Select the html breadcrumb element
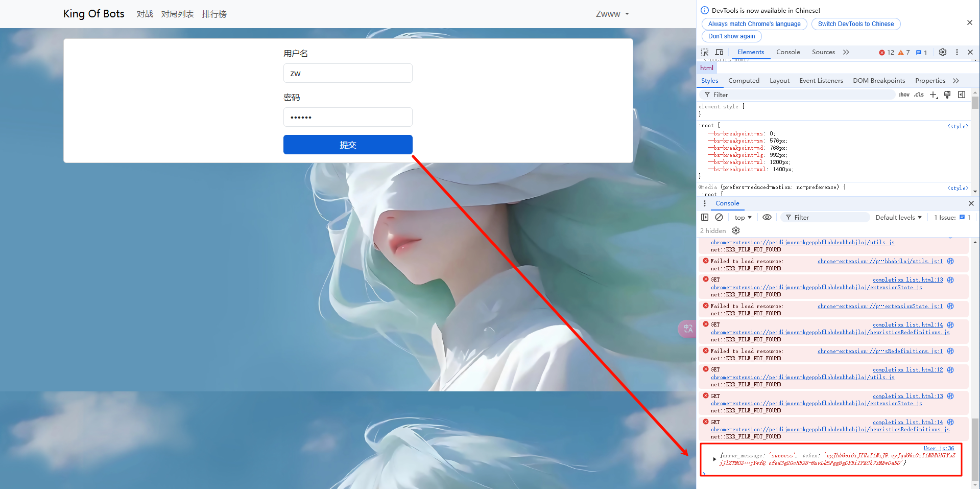Screen dimensions: 980x489 (x=707, y=68)
